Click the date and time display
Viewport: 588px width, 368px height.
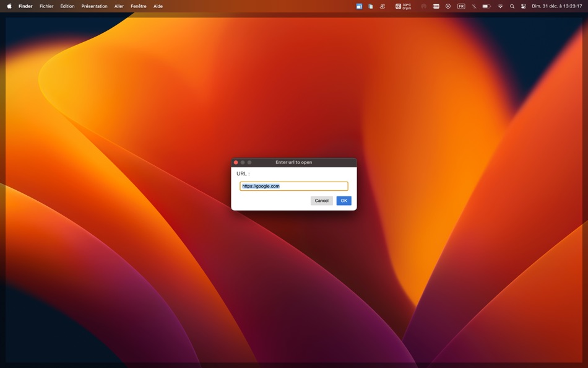[x=556, y=6]
